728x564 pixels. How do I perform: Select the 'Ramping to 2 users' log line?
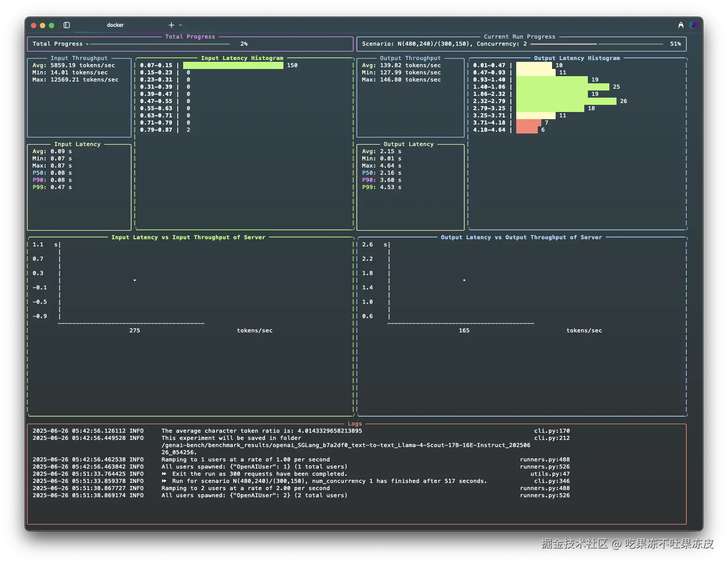[x=246, y=488]
